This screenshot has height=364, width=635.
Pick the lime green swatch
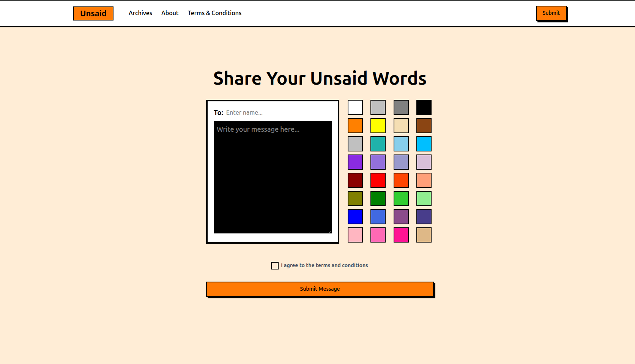coord(401,199)
